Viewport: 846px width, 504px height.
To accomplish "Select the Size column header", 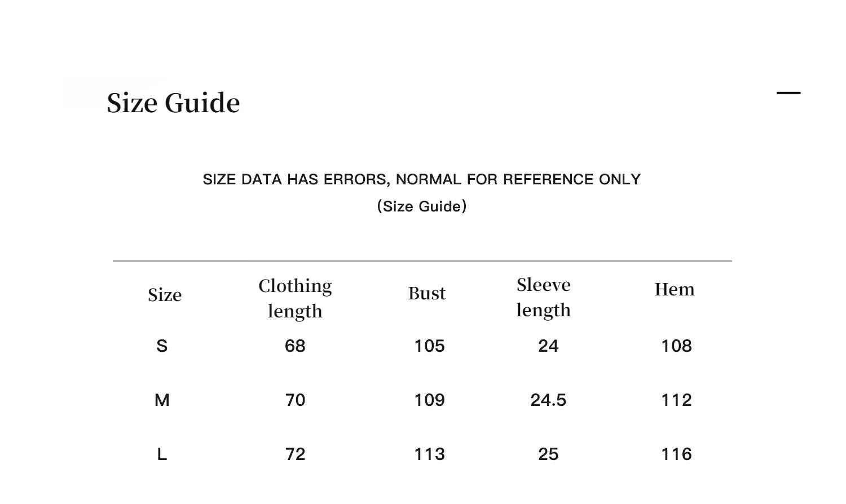I will tap(164, 295).
